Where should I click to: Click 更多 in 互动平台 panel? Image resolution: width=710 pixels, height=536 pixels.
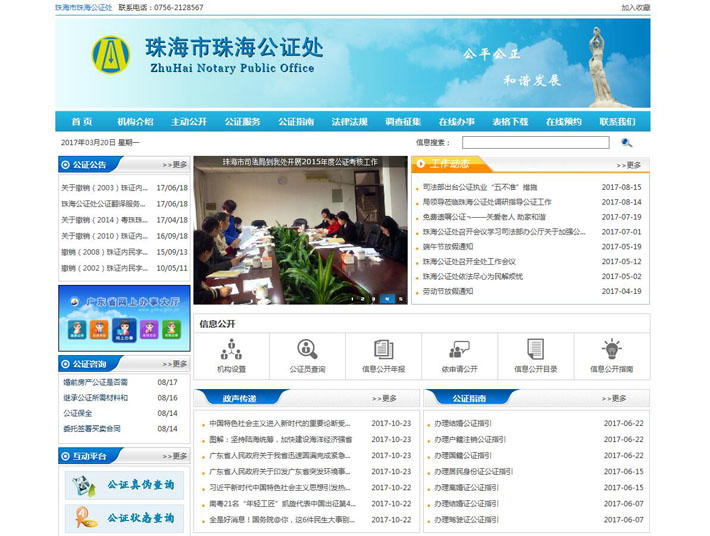click(x=175, y=456)
